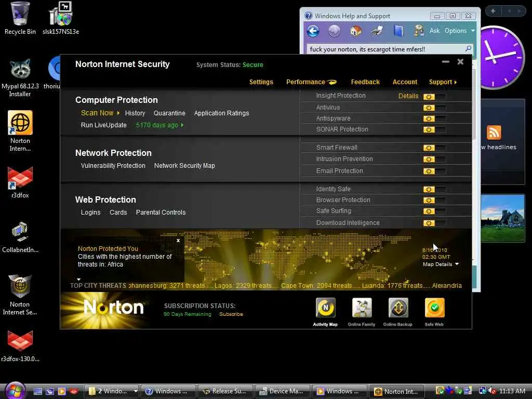Toggle Smart Firewall switch

coord(434,148)
